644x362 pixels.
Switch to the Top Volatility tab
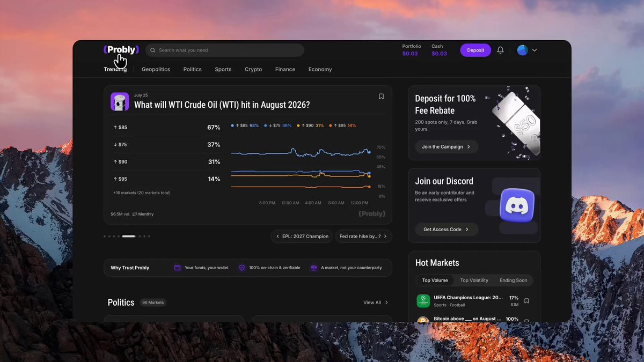474,280
